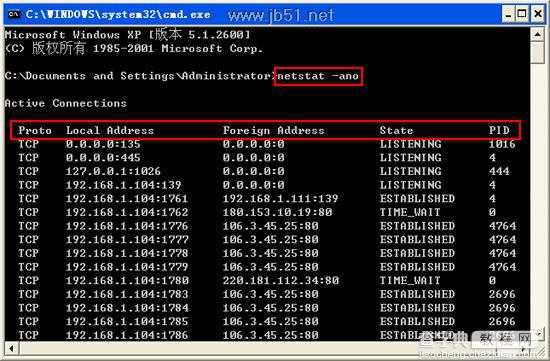Click the title bar text C:\WINDOWS\system32\cmd.exe
Screen dimensions: 550x361
click(x=118, y=14)
